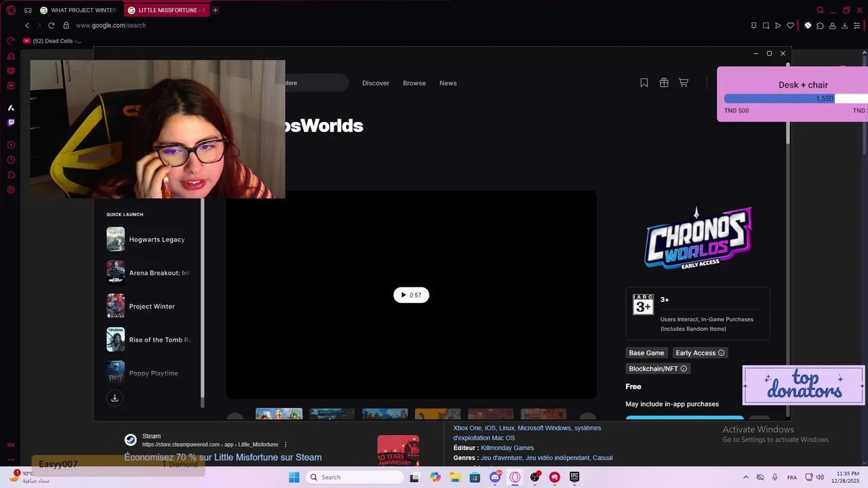
Task: Open the downloads icon below Quick Launch
Action: (115, 398)
